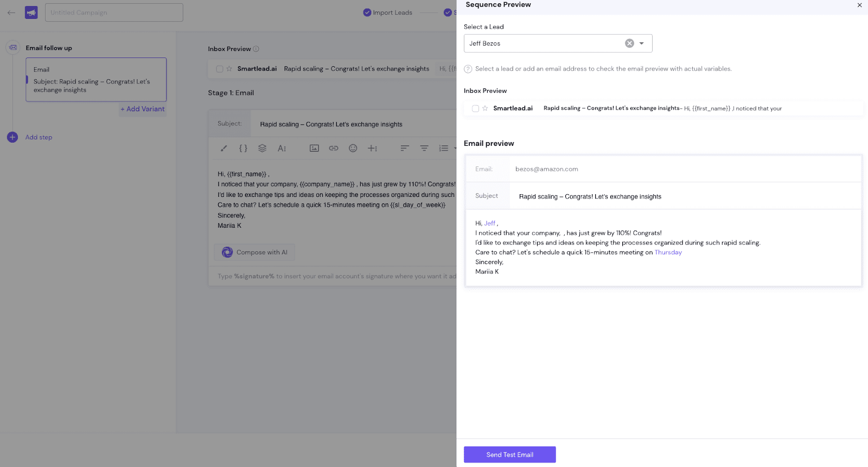Click Compose with AI button
Image resolution: width=868 pixels, height=467 pixels.
[254, 252]
